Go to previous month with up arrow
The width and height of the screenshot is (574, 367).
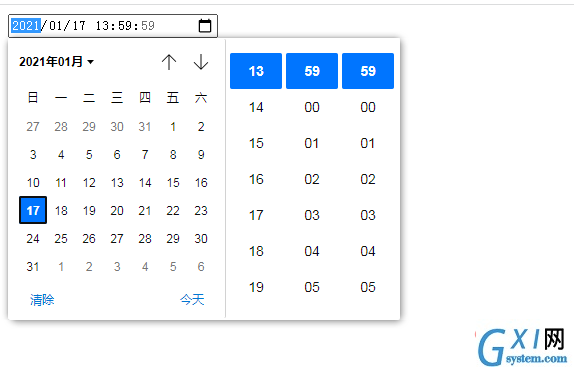169,62
